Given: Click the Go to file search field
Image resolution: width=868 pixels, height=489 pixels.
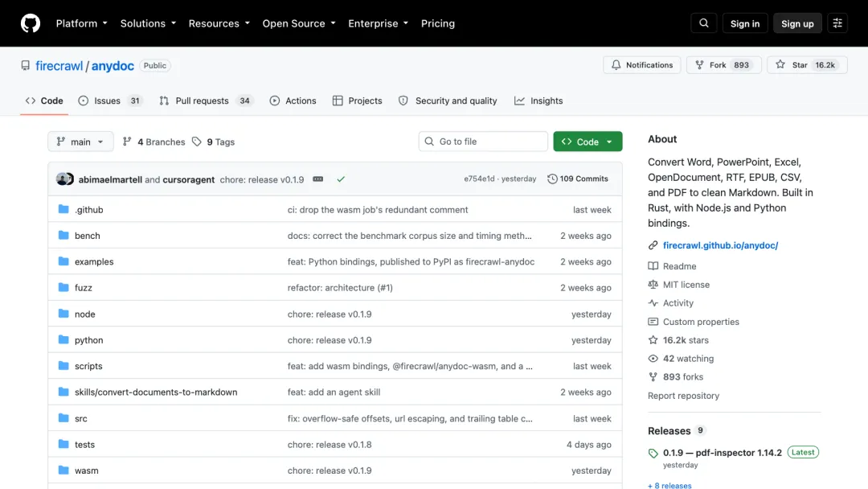Looking at the screenshot, I should tap(483, 142).
